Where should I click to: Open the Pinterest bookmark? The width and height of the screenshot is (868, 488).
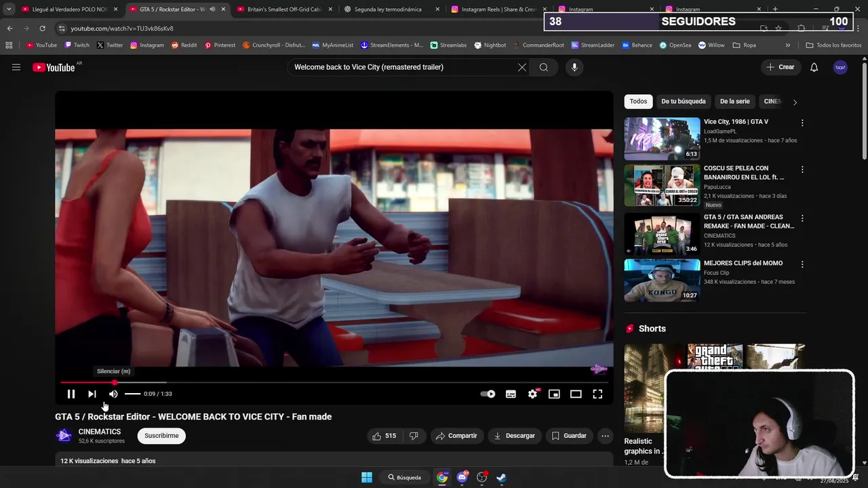220,45
